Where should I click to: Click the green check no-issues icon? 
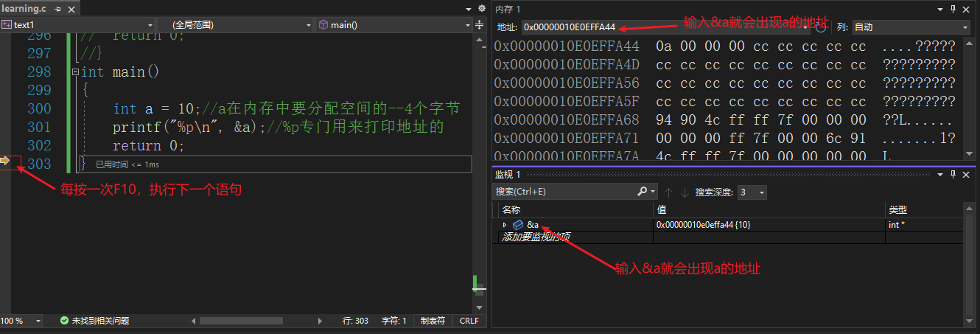click(64, 321)
